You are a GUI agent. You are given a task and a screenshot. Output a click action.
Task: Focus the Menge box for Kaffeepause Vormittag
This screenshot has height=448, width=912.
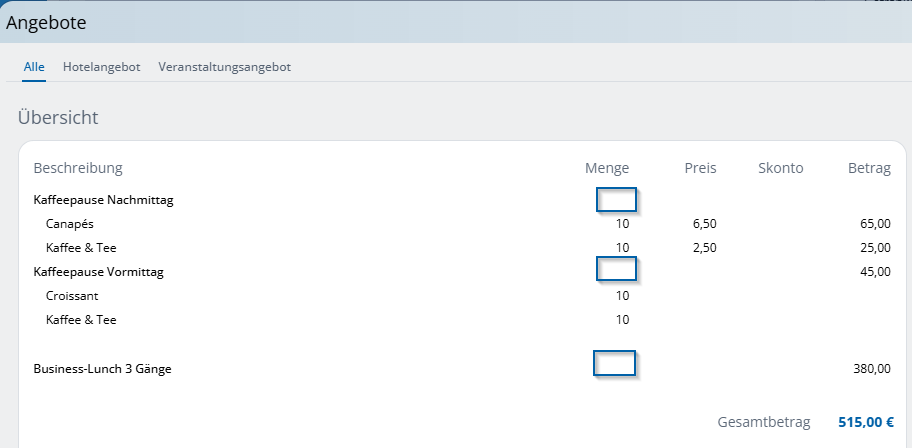(x=616, y=269)
